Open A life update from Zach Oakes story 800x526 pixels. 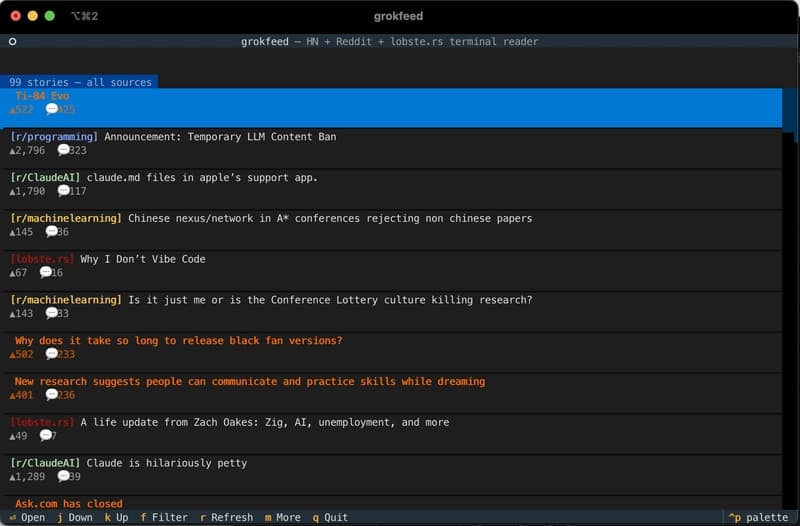pyautogui.click(x=391, y=434)
